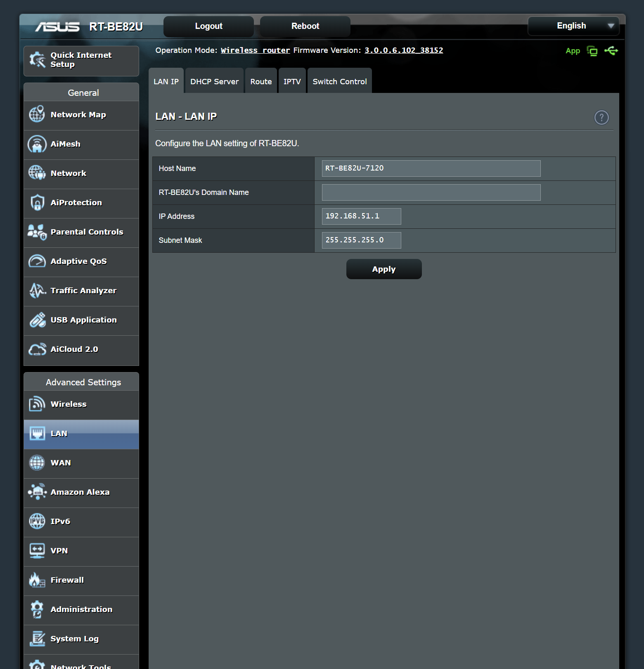This screenshot has width=644, height=669.
Task: Apply the LAN IP settings
Action: pos(384,269)
